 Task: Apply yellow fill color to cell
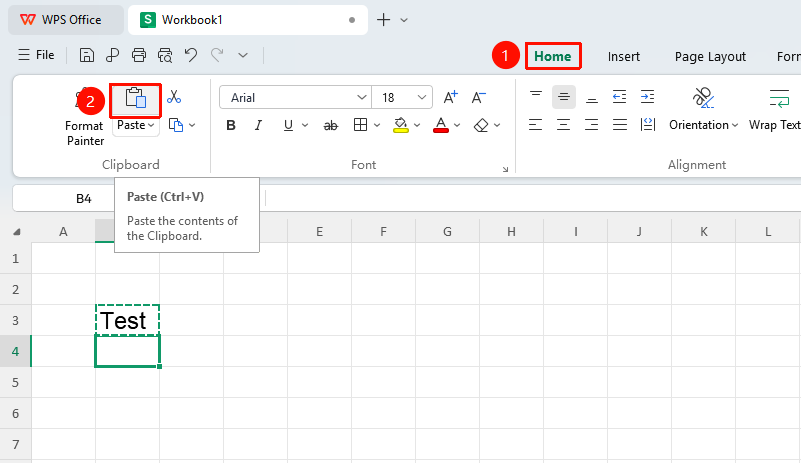(400, 125)
